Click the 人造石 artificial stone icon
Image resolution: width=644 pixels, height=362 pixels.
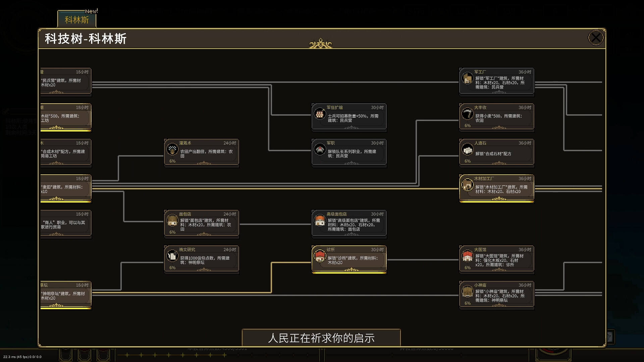tap(468, 150)
